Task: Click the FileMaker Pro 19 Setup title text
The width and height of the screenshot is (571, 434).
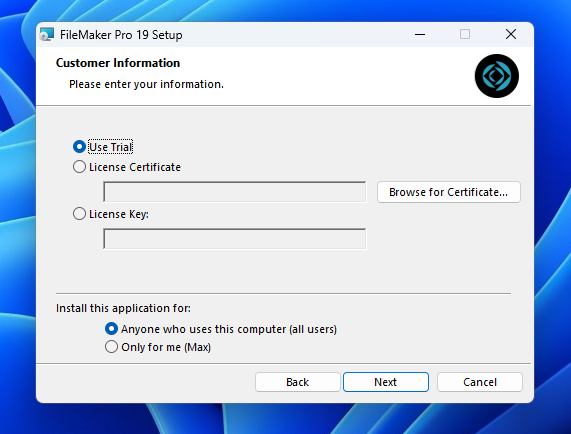Action: pyautogui.click(x=121, y=35)
